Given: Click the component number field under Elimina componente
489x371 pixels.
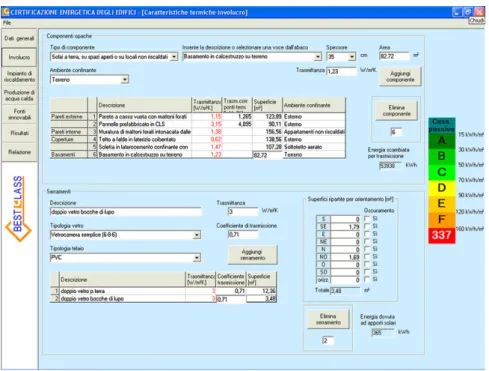Looking at the screenshot, I should pos(396,132).
